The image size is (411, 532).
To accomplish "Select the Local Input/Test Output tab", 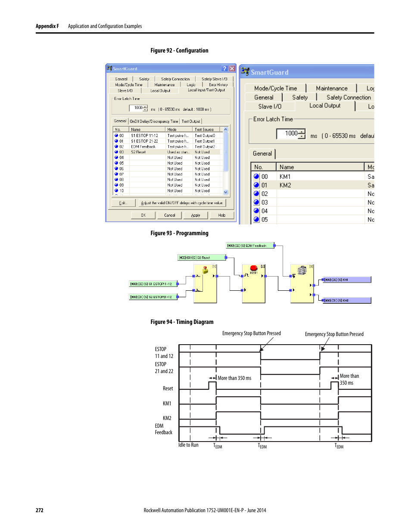I will (206, 90).
